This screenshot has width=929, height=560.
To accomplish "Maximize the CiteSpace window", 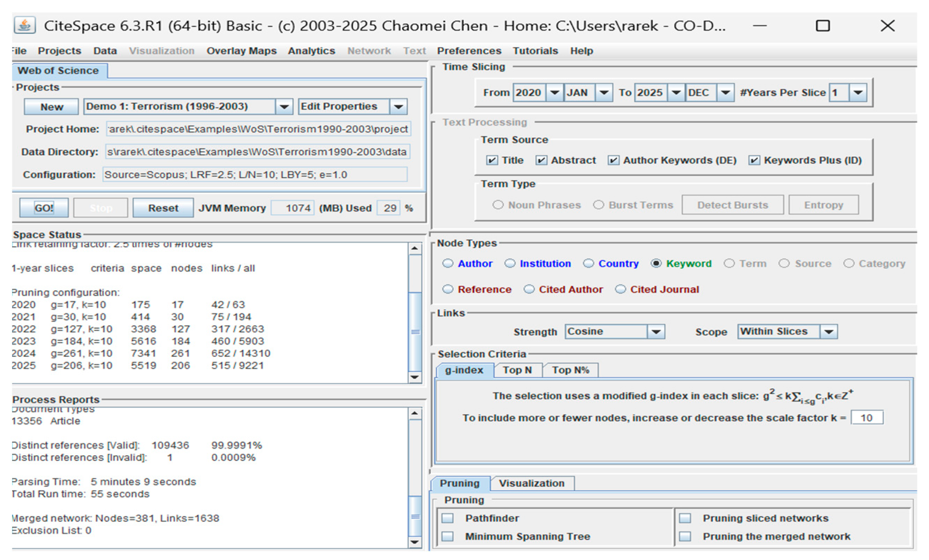I will click(x=823, y=26).
